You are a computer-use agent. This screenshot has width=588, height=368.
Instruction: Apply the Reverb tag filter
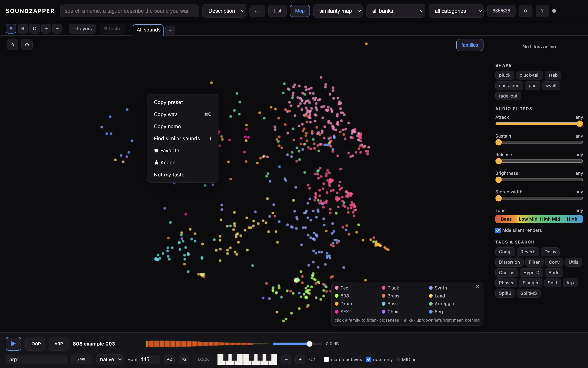[x=528, y=252]
